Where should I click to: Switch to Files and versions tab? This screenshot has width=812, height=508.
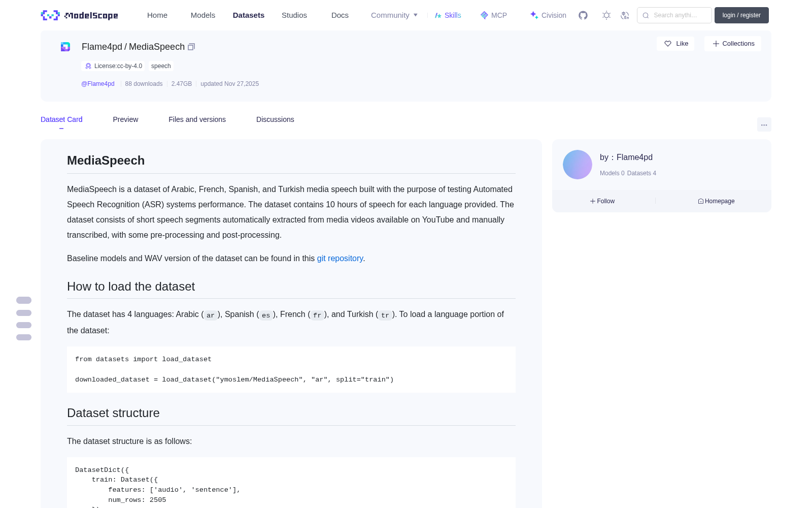pos(197,119)
